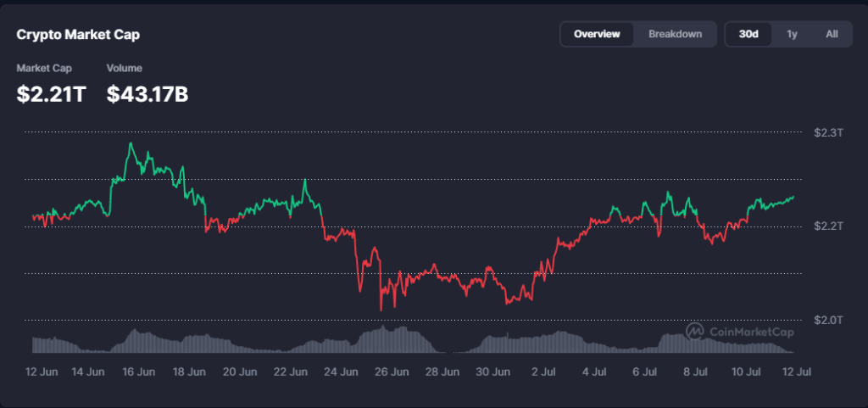
Task: Select the 30d time range
Action: (748, 34)
